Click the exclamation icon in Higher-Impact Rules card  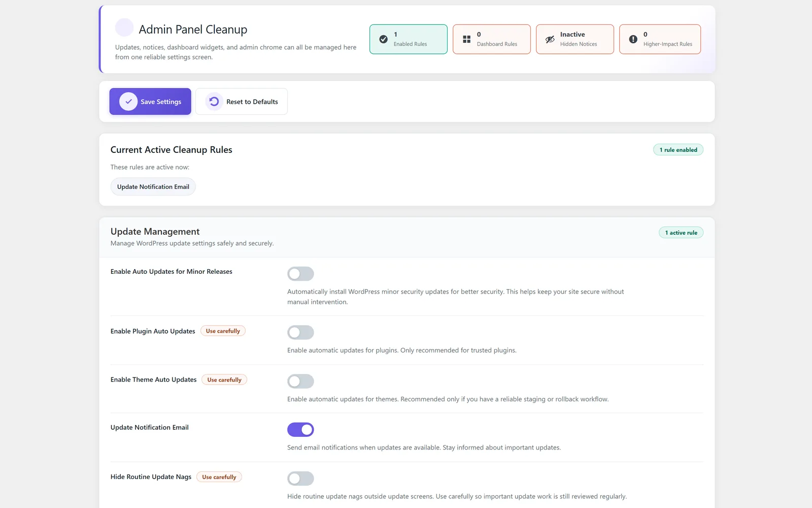tap(633, 39)
